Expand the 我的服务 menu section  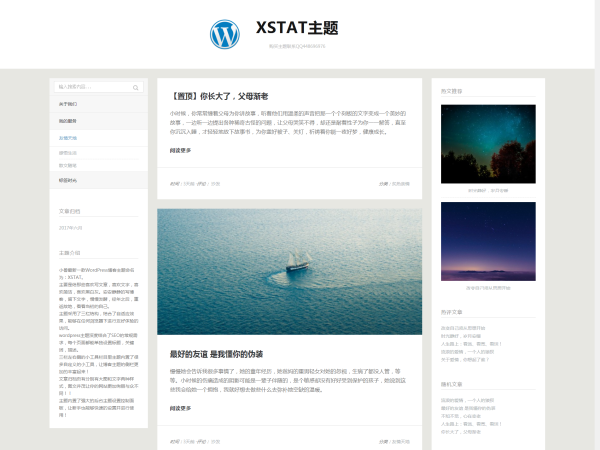click(x=69, y=121)
